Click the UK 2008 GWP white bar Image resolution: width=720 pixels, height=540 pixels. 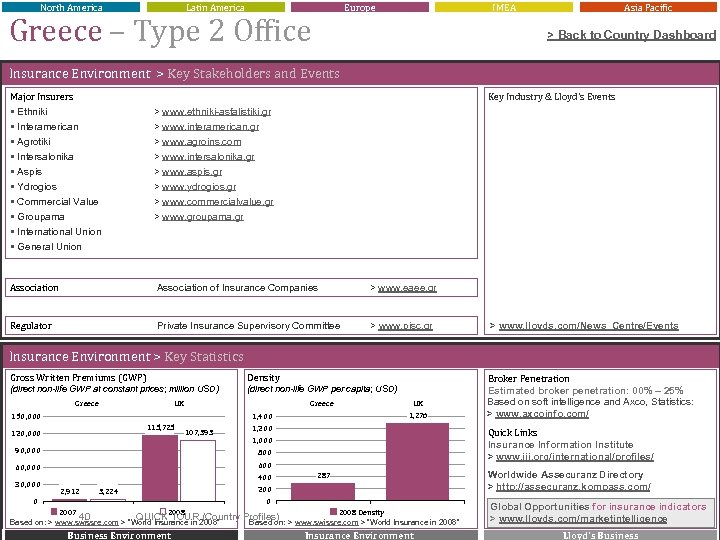pyautogui.click(x=198, y=471)
